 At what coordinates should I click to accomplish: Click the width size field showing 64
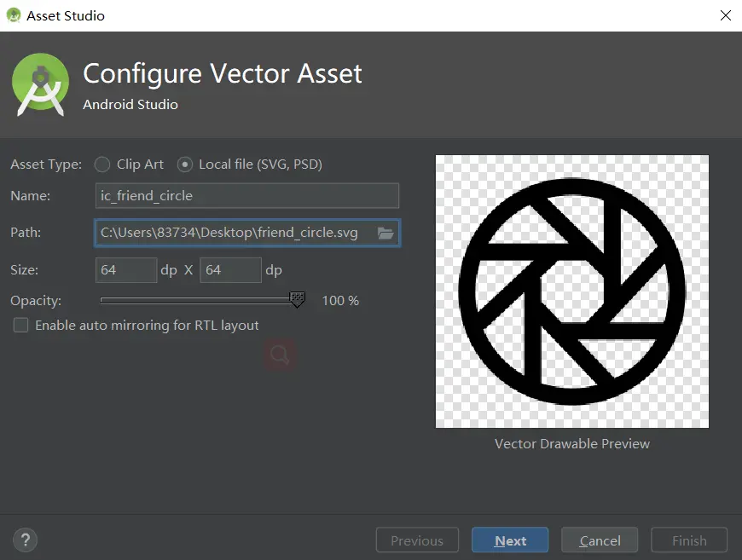click(126, 270)
